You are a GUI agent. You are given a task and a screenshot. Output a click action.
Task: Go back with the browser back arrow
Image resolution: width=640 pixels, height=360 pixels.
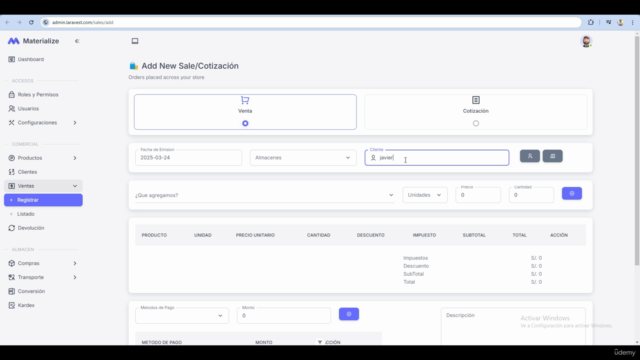7,22
